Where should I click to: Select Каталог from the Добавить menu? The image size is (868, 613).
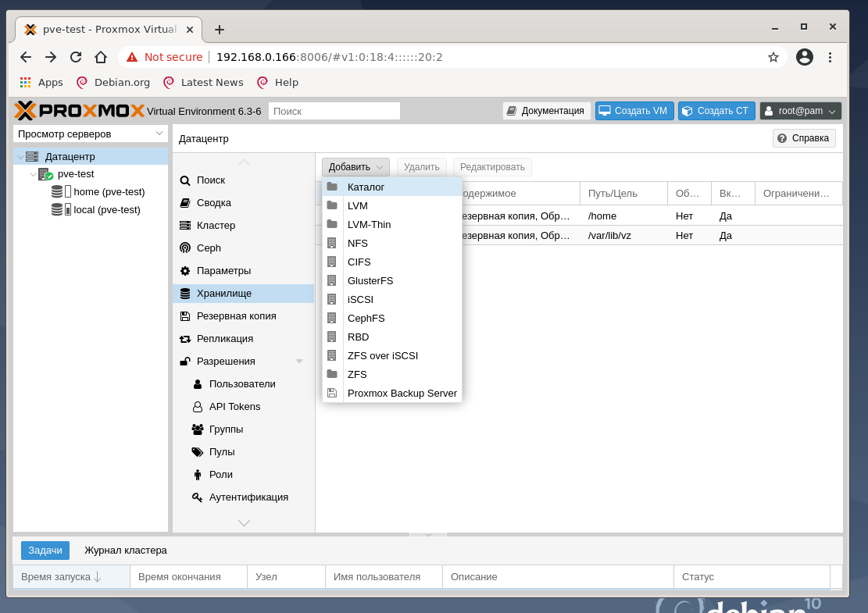pyautogui.click(x=392, y=187)
